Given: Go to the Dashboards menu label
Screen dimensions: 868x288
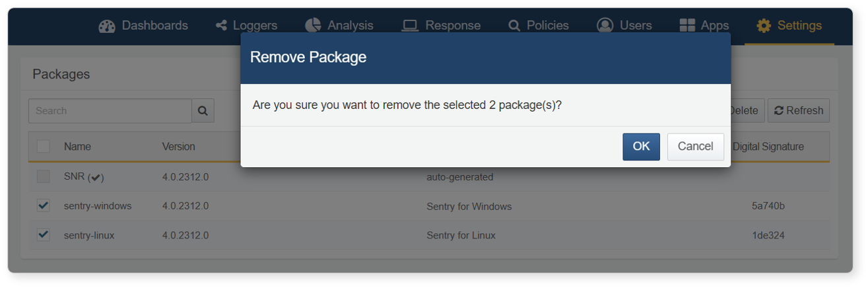Looking at the screenshot, I should click(155, 26).
